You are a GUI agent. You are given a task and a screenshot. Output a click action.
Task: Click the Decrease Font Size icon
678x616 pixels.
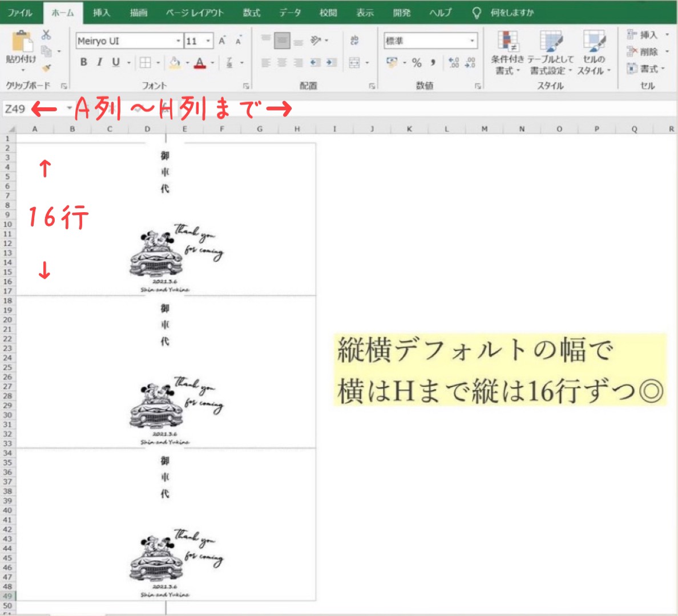coord(238,41)
